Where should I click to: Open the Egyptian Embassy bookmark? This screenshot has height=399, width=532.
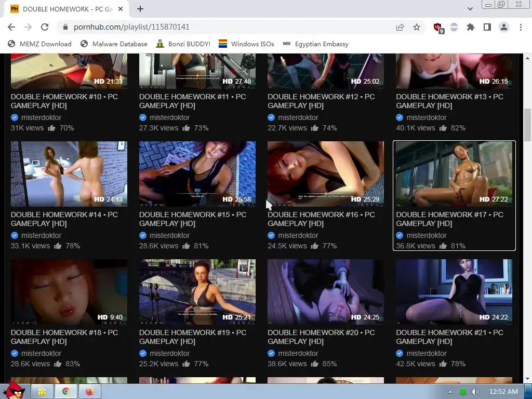(315, 44)
